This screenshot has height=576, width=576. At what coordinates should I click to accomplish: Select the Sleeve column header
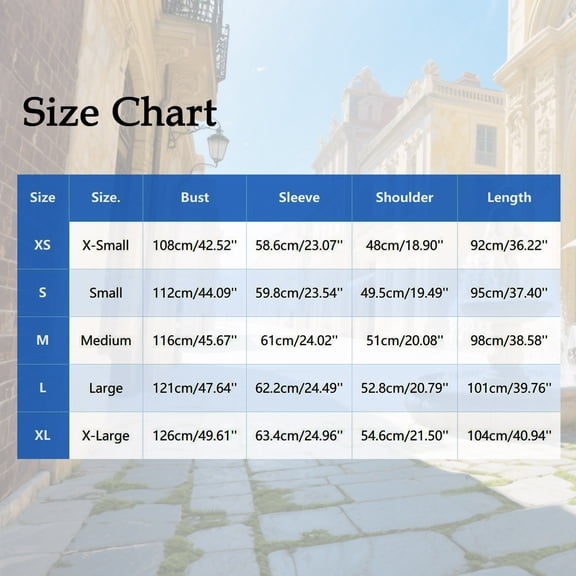[x=299, y=198]
